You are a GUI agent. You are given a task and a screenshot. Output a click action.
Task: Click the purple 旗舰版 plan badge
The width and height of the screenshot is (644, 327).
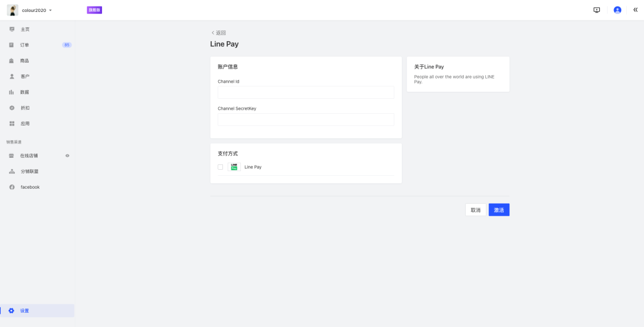pyautogui.click(x=94, y=10)
